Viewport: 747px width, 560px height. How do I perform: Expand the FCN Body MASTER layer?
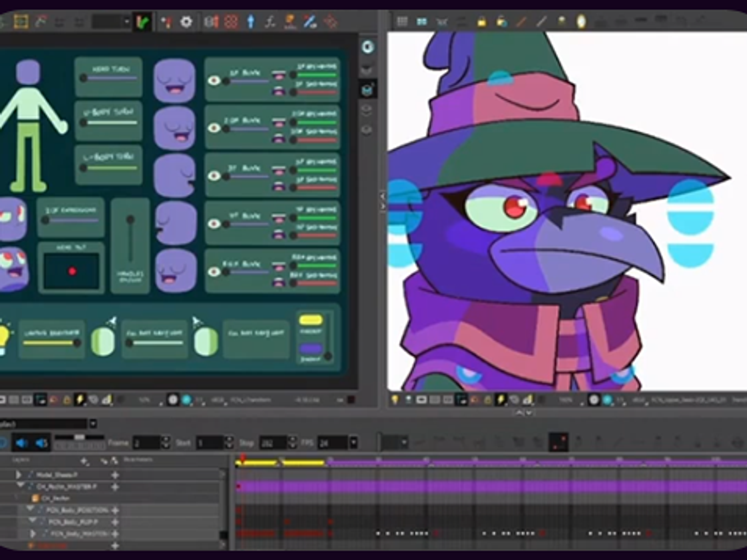click(x=33, y=533)
